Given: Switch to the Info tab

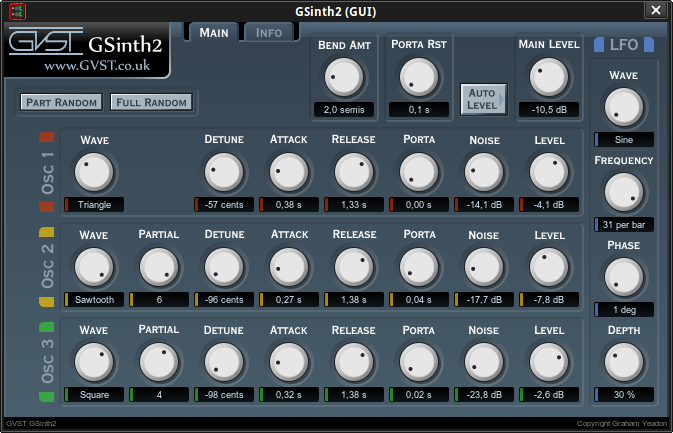Looking at the screenshot, I should [269, 32].
